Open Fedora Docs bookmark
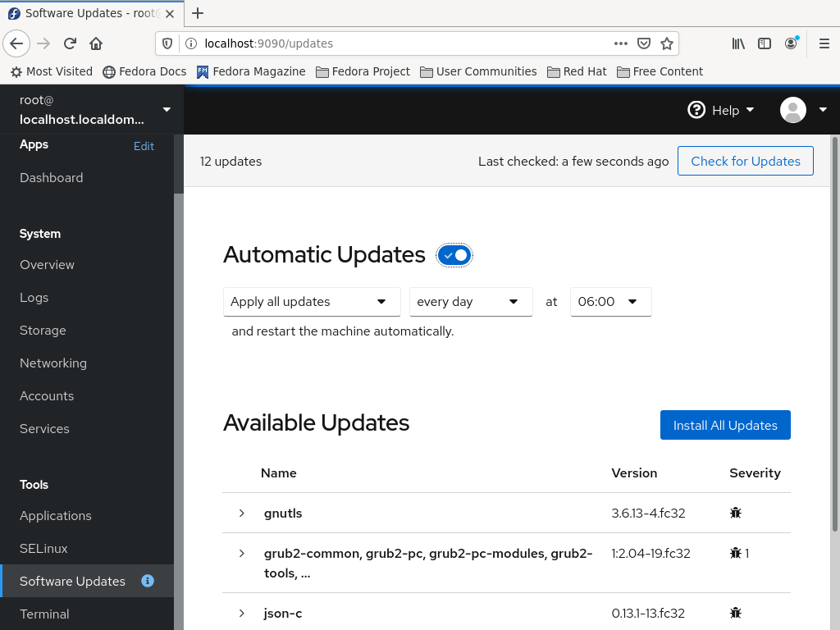This screenshot has width=840, height=630. (144, 72)
